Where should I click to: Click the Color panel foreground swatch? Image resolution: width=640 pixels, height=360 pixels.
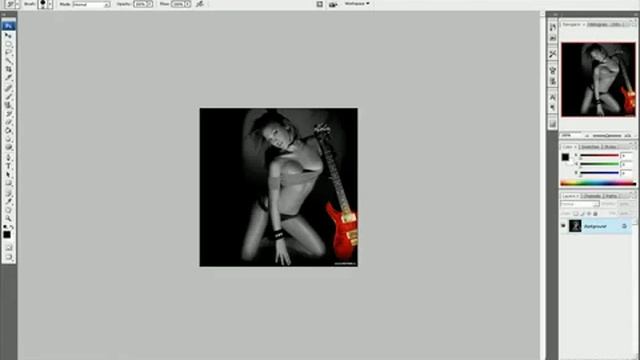[565, 157]
